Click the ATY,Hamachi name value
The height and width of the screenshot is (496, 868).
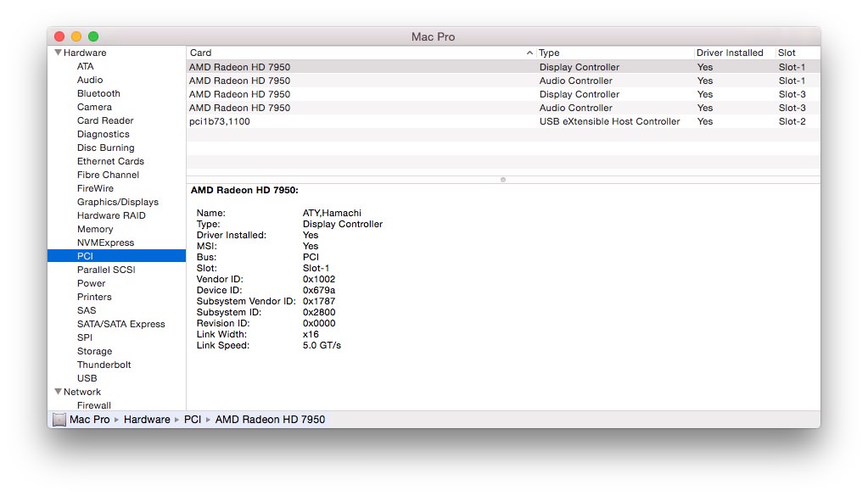pos(332,213)
